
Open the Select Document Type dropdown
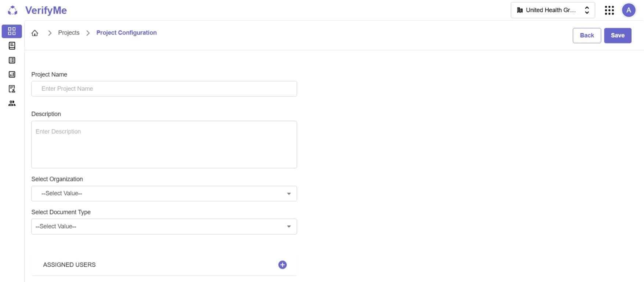(164, 226)
